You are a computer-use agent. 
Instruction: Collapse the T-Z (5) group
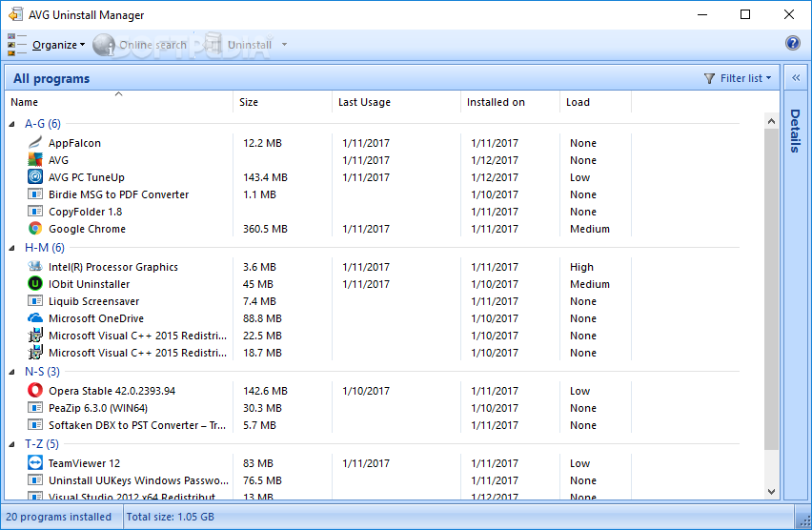[11, 444]
